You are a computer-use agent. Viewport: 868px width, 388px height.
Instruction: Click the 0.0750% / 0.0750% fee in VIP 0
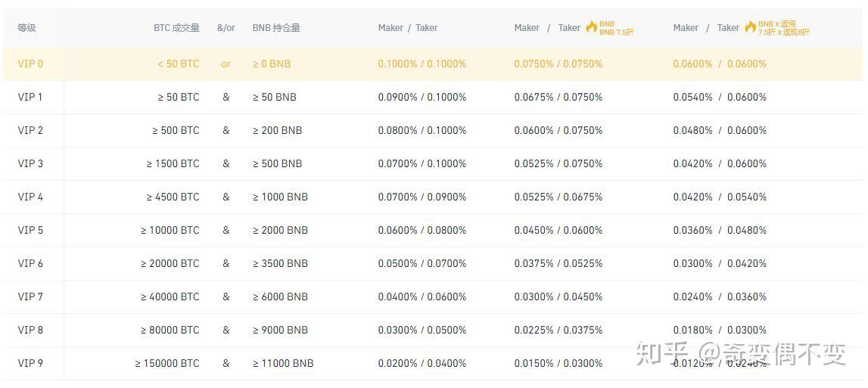tap(558, 64)
